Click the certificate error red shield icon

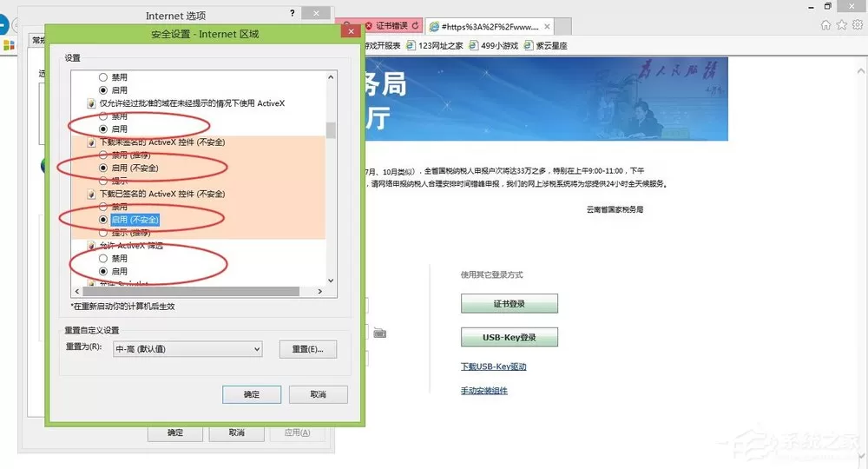click(x=369, y=26)
